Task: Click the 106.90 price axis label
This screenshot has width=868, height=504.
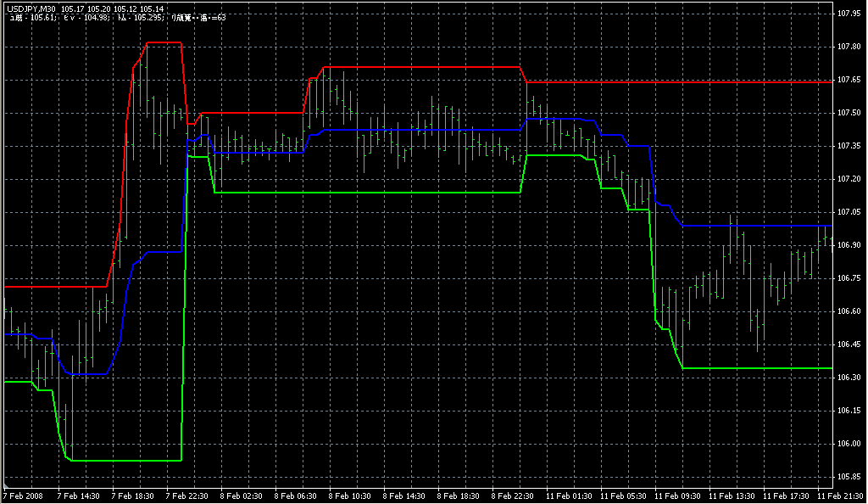Action: click(x=849, y=245)
